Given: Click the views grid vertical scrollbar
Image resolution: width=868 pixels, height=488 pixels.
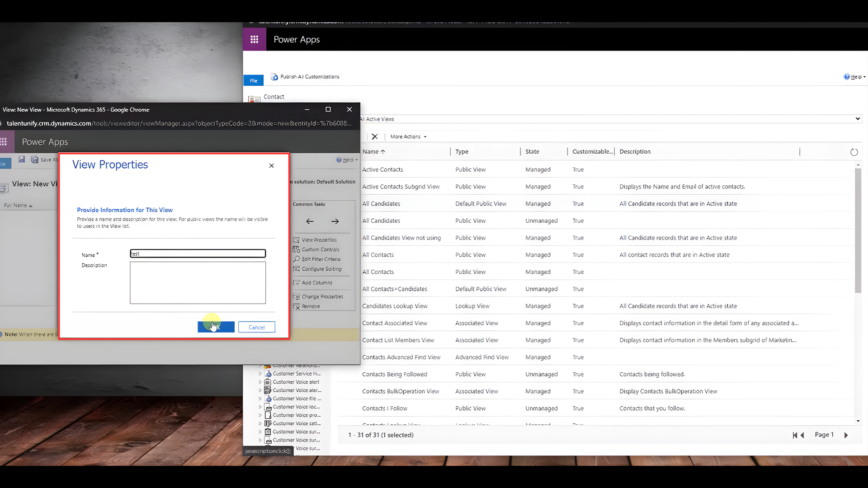Looking at the screenshot, I should (858, 230).
